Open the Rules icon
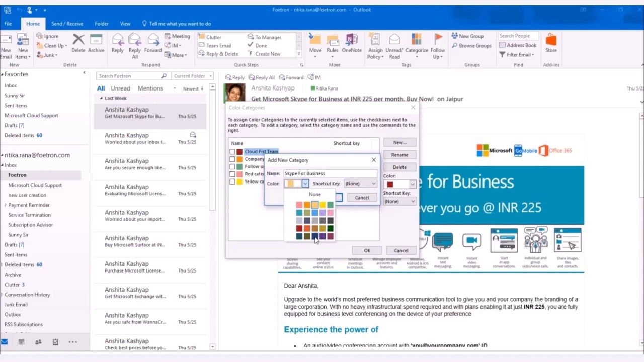The width and height of the screenshot is (644, 362). [333, 40]
